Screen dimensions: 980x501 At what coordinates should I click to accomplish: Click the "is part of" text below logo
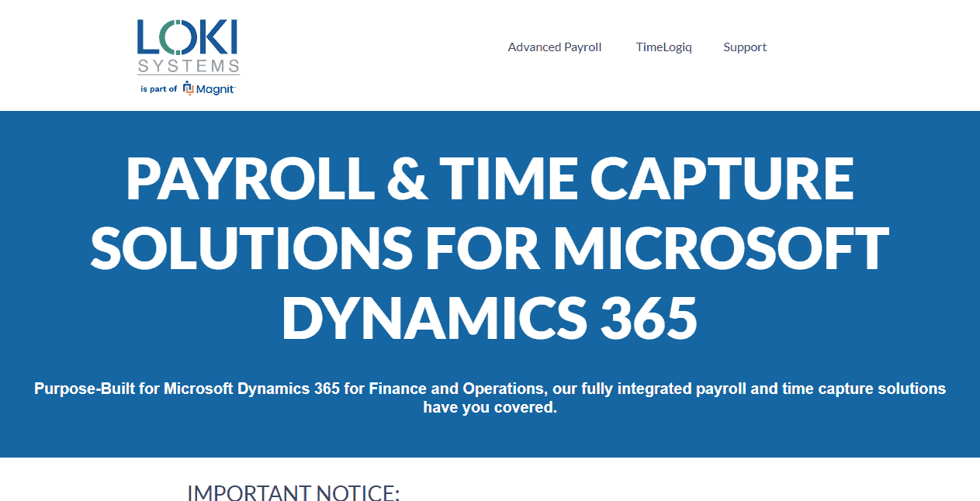158,89
